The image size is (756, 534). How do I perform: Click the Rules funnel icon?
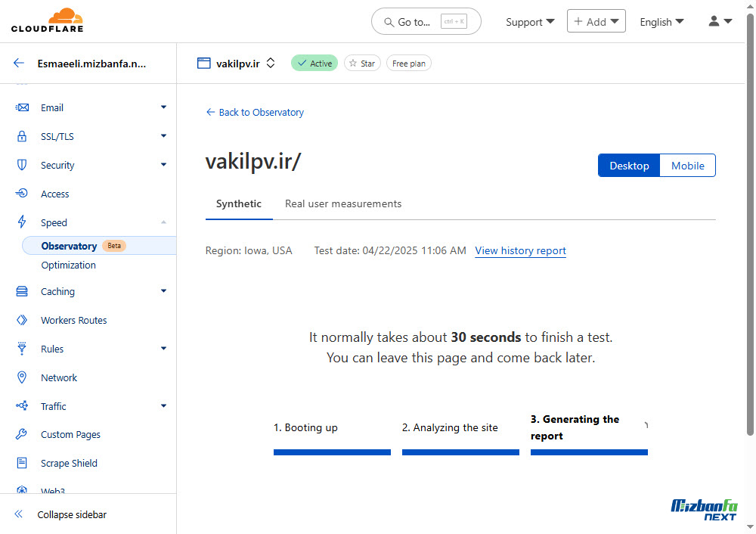[22, 348]
